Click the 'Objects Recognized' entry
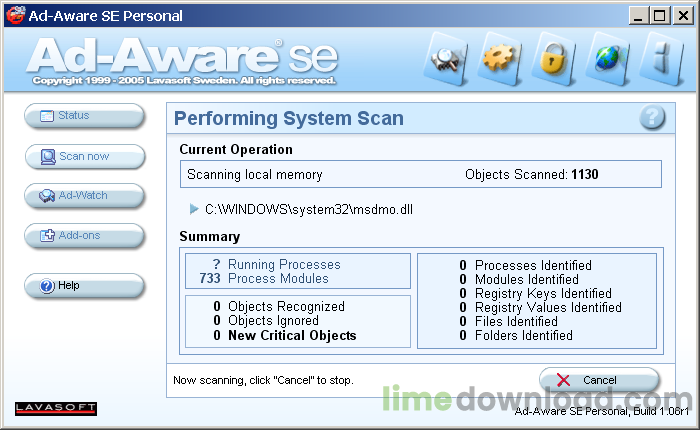Screen dimensions: 700x430 coord(279,306)
